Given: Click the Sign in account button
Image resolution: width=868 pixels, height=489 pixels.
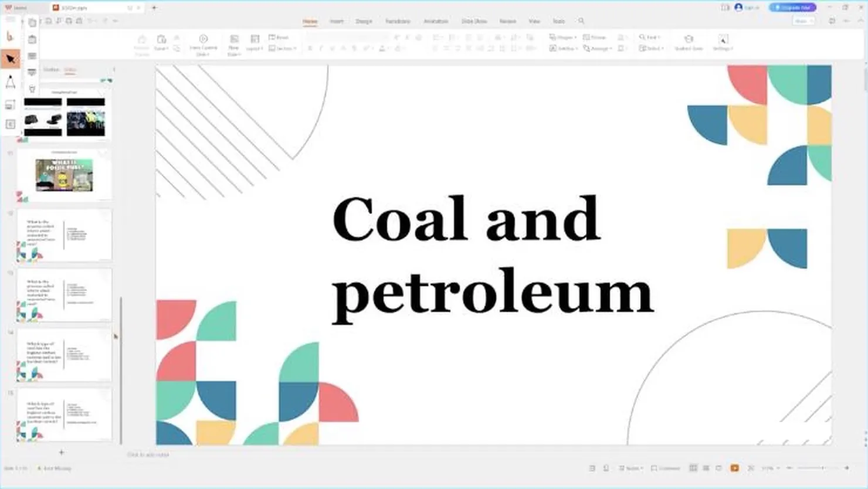Looking at the screenshot, I should click(x=747, y=8).
